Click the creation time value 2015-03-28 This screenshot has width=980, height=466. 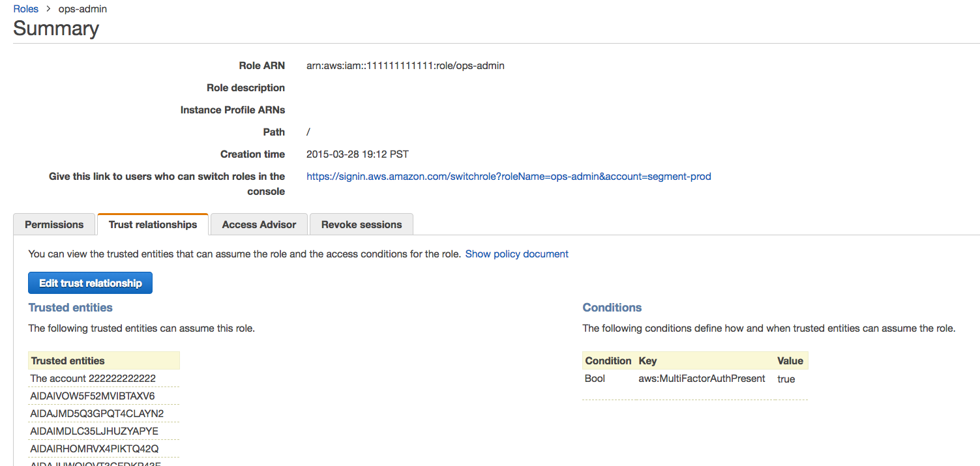(x=357, y=154)
